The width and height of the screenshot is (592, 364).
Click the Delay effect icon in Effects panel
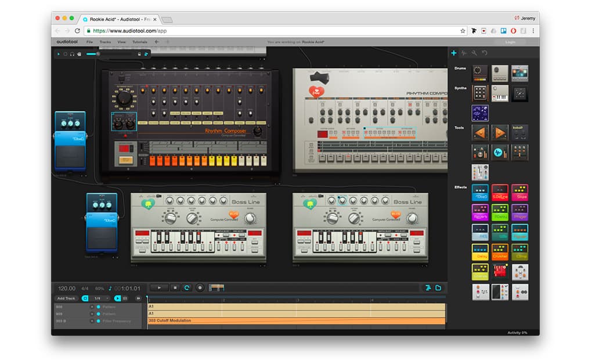click(x=480, y=253)
